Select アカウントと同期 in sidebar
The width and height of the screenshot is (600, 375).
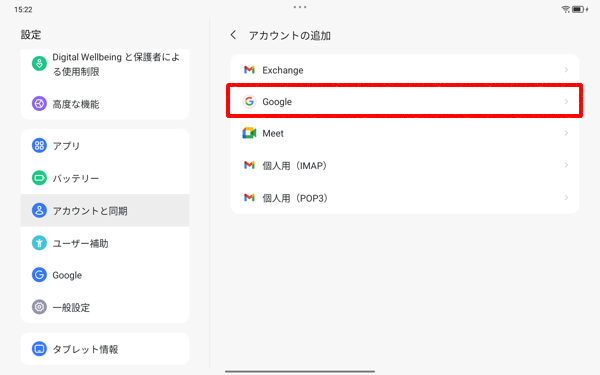(105, 210)
